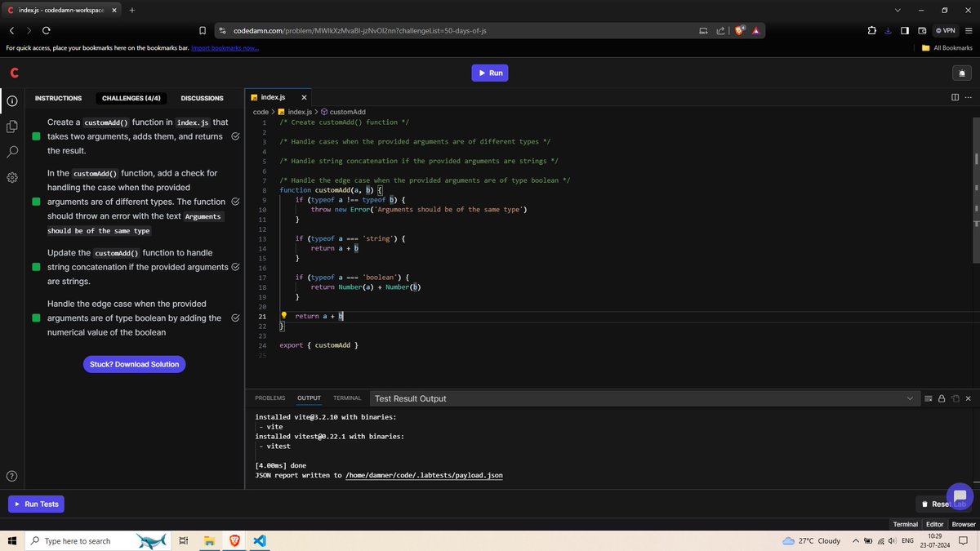Switch to the CHALLENGES (4/4) tab
This screenshot has height=551, width=980.
(131, 98)
